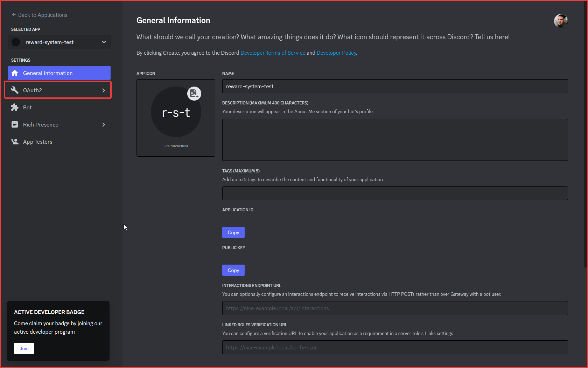
Task: Open Developer Terms of Service link
Action: [x=273, y=53]
